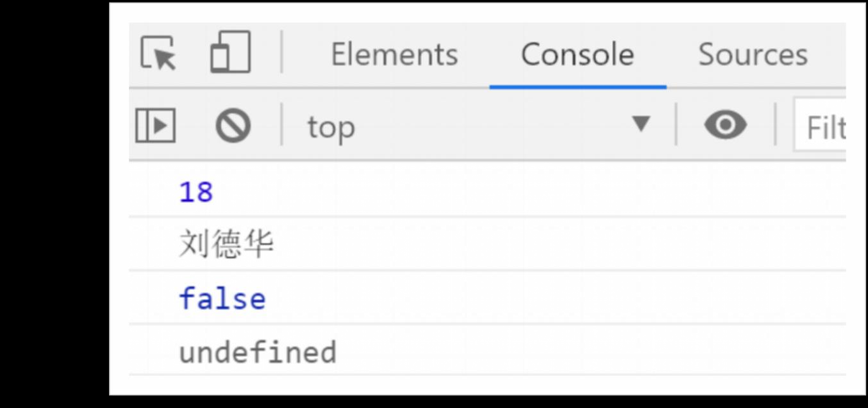Clear the console with the ban icon

coord(233,126)
